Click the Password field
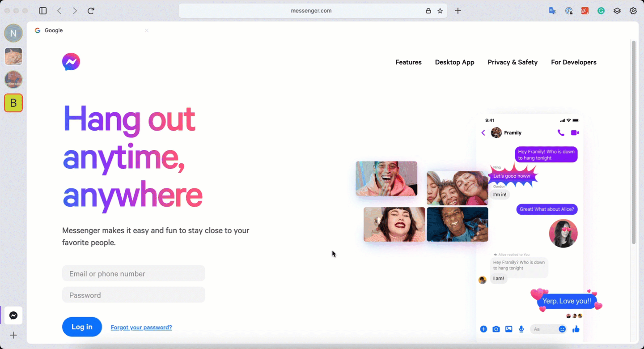This screenshot has width=644, height=349. (134, 295)
